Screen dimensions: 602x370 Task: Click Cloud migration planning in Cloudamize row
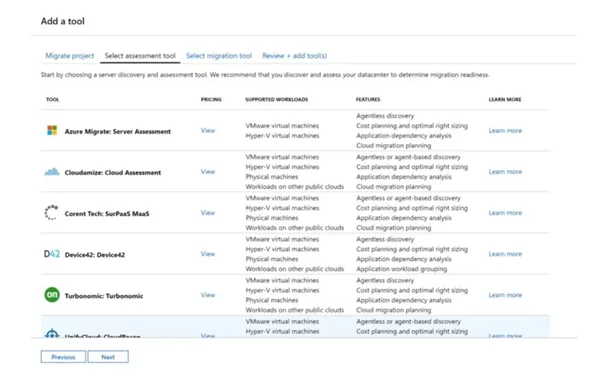394,187
